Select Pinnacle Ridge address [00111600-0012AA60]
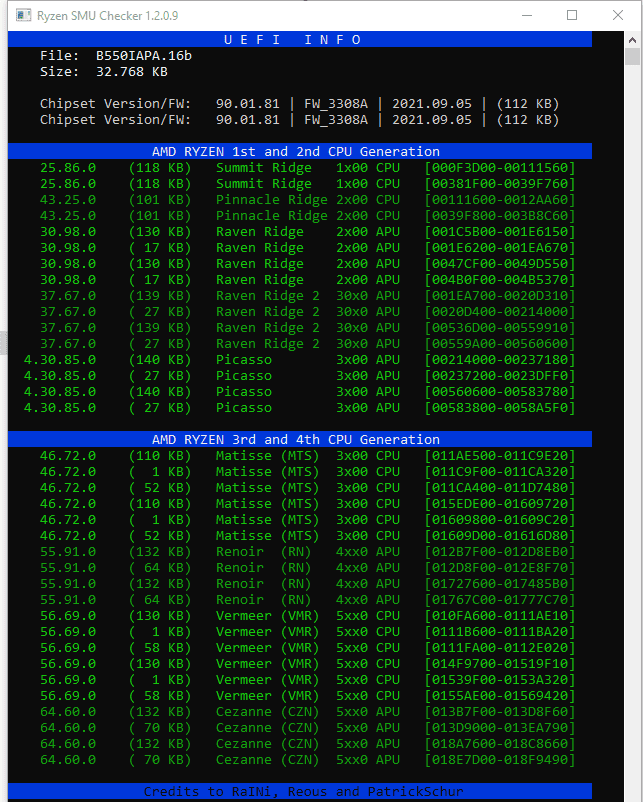The height and width of the screenshot is (802, 643). click(x=500, y=199)
